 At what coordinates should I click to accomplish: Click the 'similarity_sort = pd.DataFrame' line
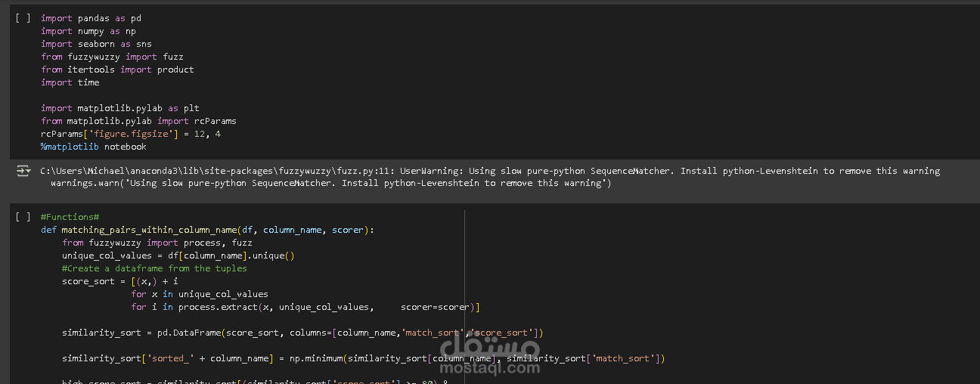point(302,333)
